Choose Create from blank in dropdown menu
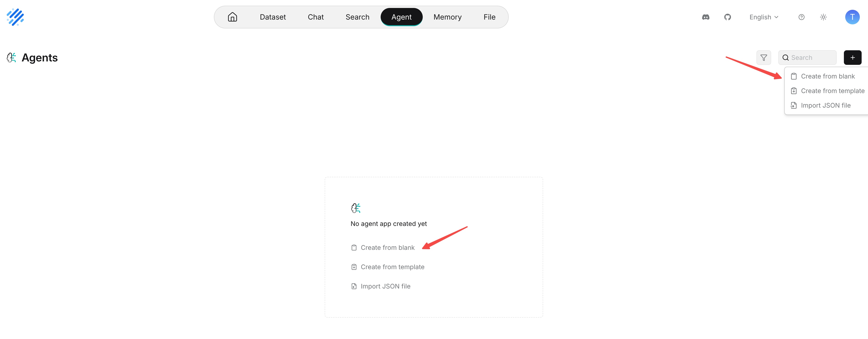 [828, 76]
